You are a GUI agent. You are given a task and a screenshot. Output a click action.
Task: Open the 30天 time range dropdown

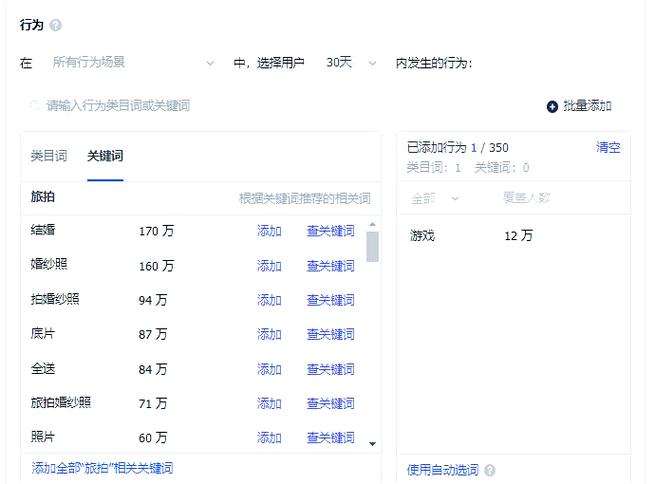351,63
